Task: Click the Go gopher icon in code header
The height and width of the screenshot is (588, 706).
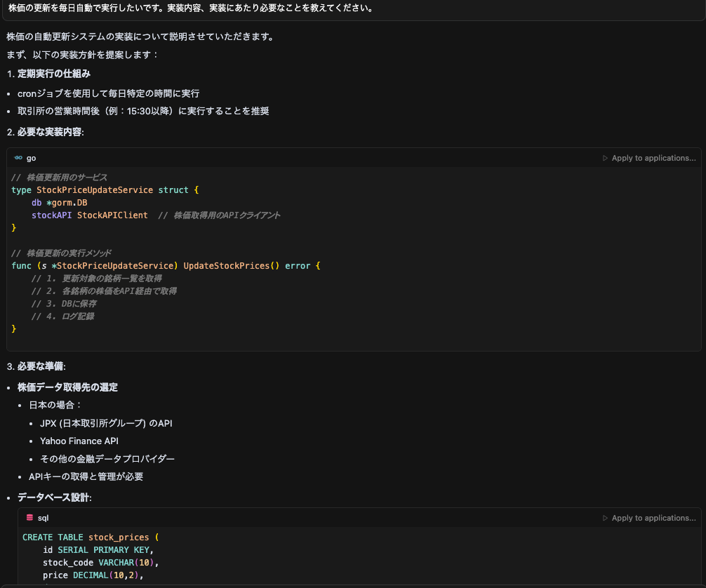Action: click(18, 159)
